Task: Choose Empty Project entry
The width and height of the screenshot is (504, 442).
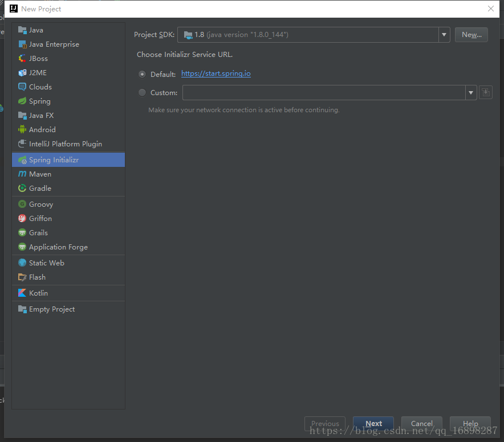Action: coord(68,309)
